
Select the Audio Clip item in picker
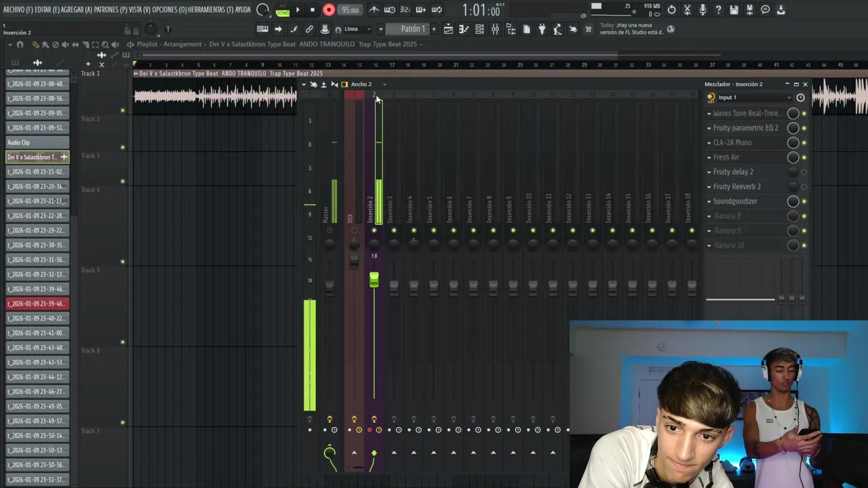[x=37, y=143]
